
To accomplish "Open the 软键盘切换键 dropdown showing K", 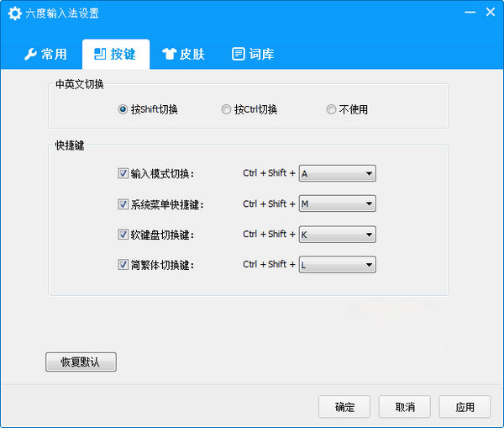I will point(337,235).
